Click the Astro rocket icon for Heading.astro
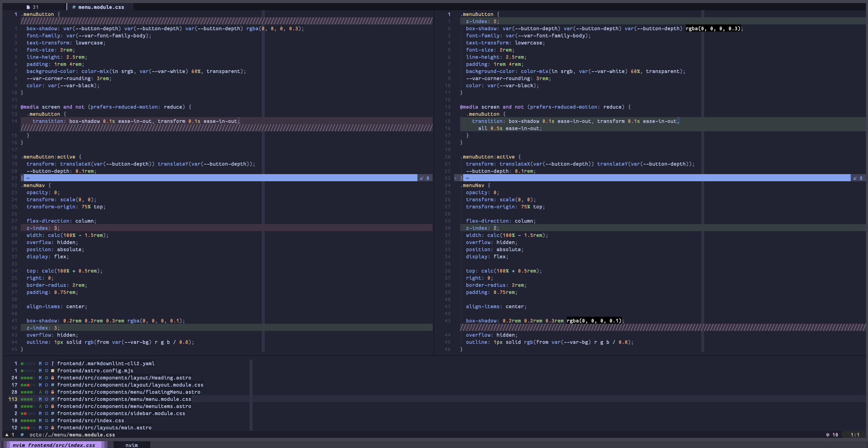The height and width of the screenshot is (448, 868). point(53,378)
